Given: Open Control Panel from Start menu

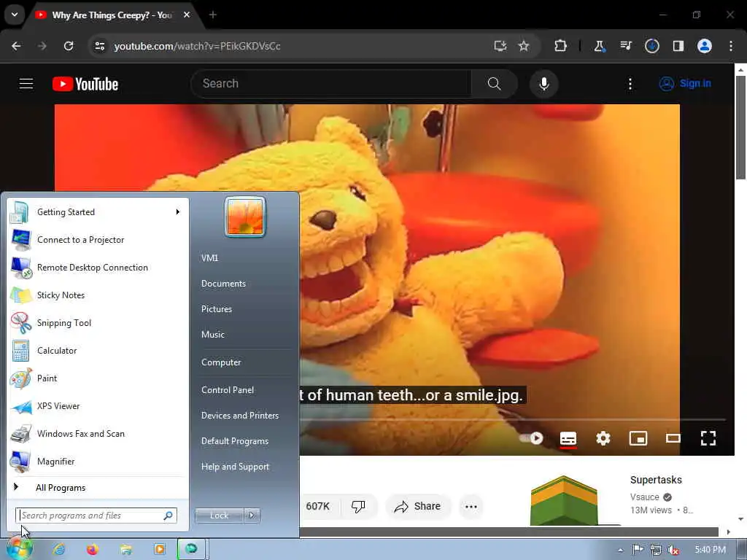Looking at the screenshot, I should (x=228, y=389).
